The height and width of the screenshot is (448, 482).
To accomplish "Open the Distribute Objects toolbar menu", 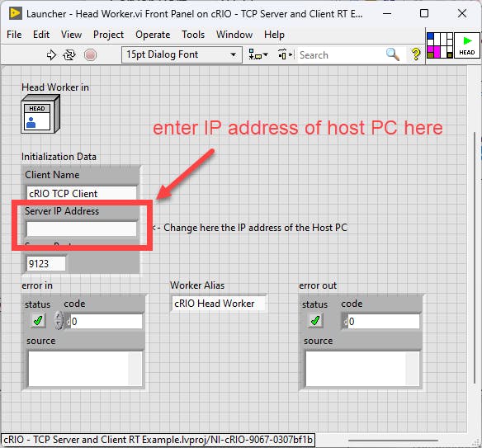I will pos(285,54).
